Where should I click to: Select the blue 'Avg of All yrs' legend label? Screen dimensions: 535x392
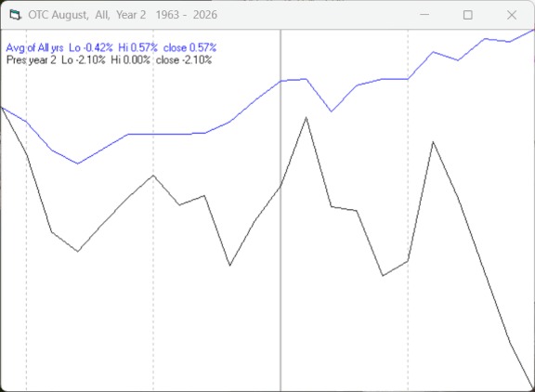pos(34,47)
